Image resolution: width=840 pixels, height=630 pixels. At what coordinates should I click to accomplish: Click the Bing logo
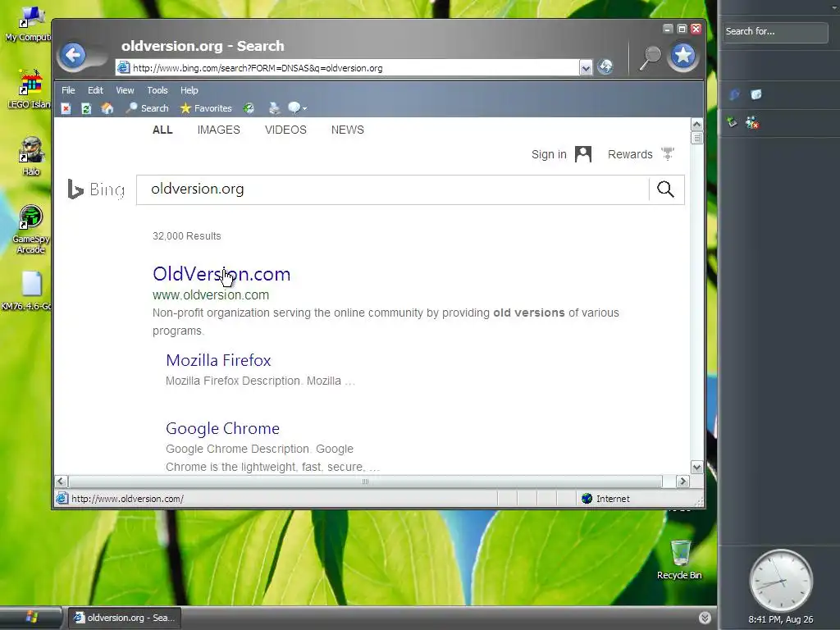tap(97, 189)
